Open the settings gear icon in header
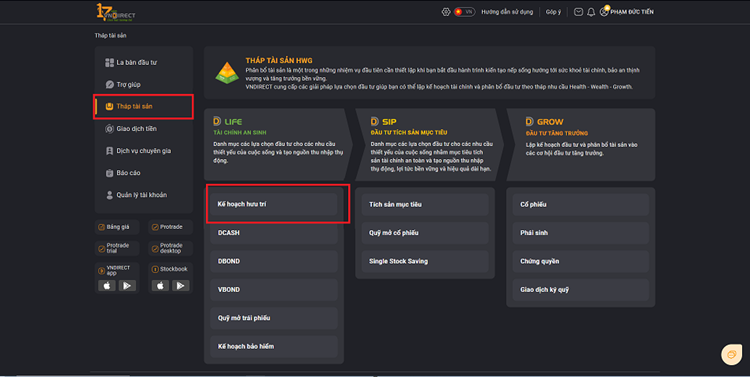Image resolution: width=750 pixels, height=377 pixels. tap(446, 12)
